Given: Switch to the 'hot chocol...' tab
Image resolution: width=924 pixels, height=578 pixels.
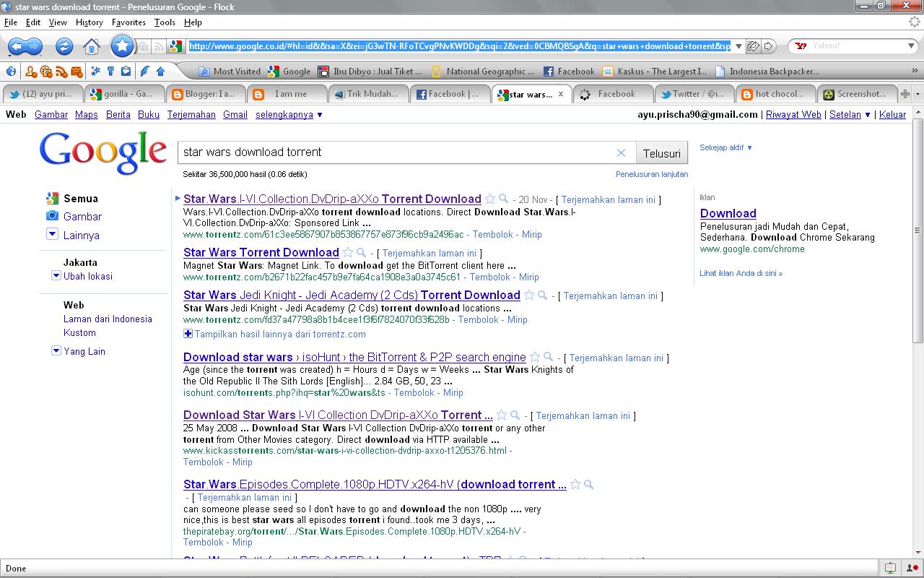Looking at the screenshot, I should pyautogui.click(x=776, y=94).
